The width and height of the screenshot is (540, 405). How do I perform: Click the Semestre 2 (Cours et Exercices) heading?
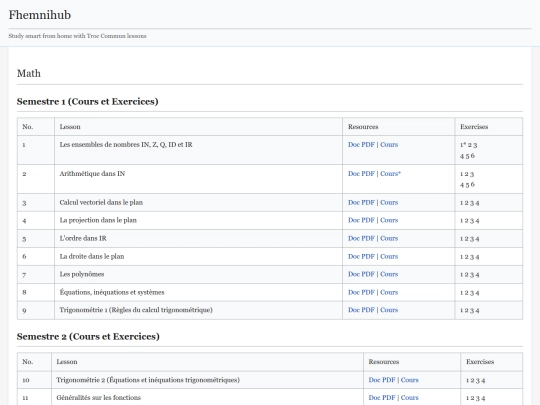88,336
